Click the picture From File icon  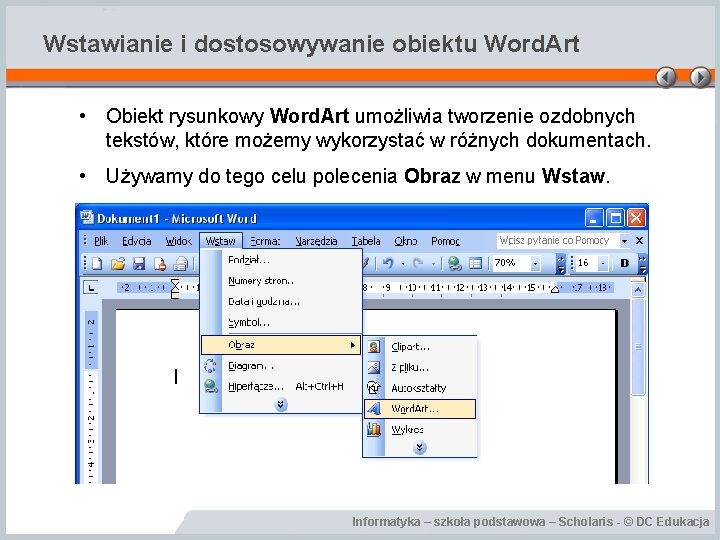pyautogui.click(x=374, y=367)
